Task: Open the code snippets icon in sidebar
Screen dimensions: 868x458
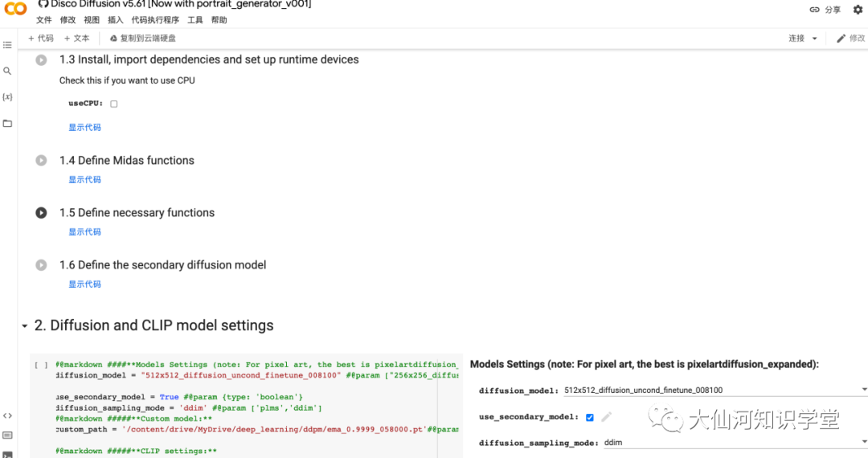Action: [x=7, y=415]
